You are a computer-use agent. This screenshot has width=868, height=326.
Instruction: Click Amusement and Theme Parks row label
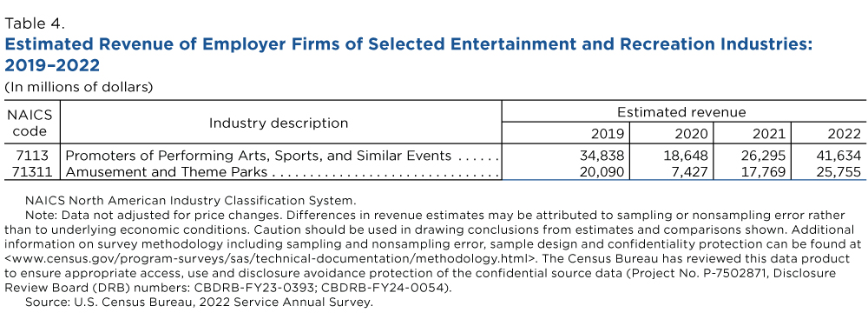[x=167, y=172]
